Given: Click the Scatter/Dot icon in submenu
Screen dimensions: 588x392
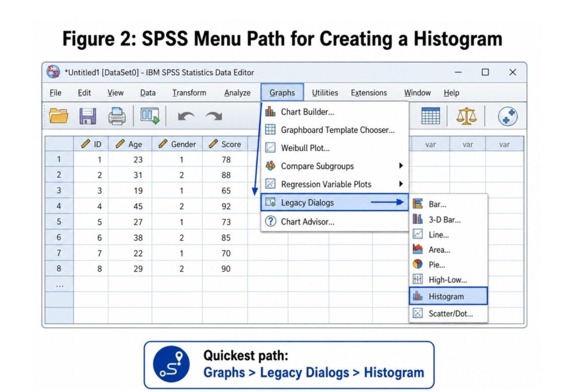Looking at the screenshot, I should (418, 313).
